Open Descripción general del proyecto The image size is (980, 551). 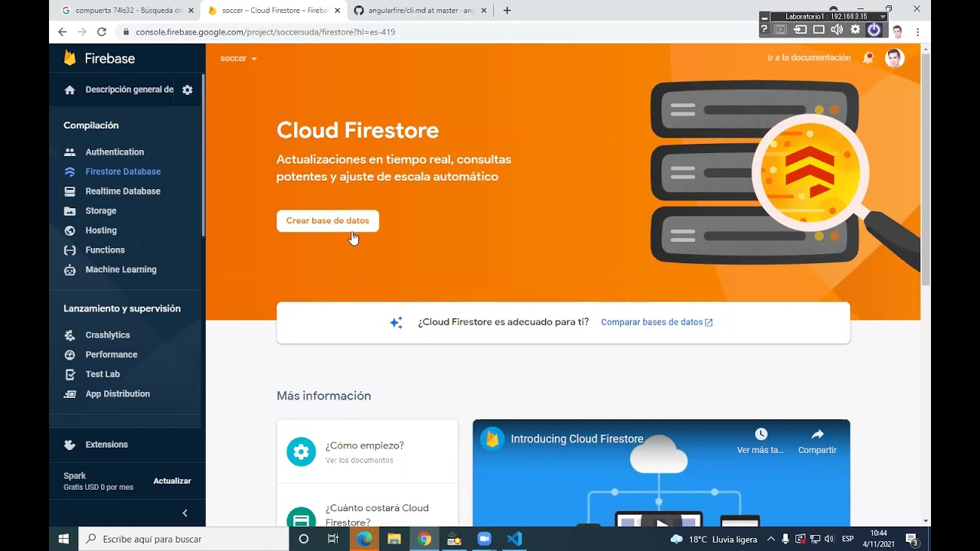(119, 90)
